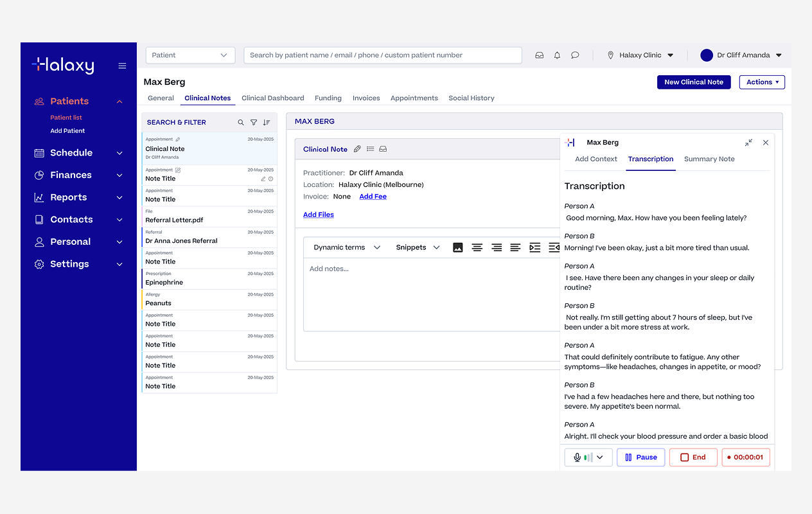The width and height of the screenshot is (812, 514).
Task: Close the Max Berg transcription panel
Action: coord(766,143)
